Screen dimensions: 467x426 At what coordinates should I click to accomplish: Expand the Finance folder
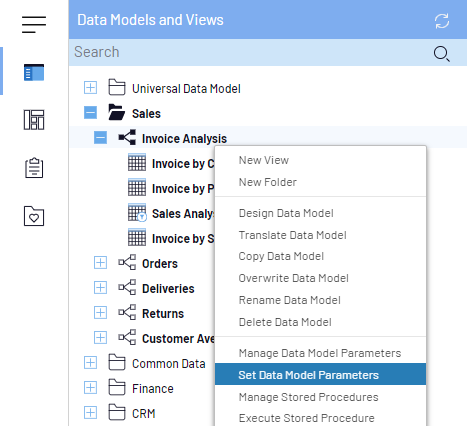click(x=90, y=388)
